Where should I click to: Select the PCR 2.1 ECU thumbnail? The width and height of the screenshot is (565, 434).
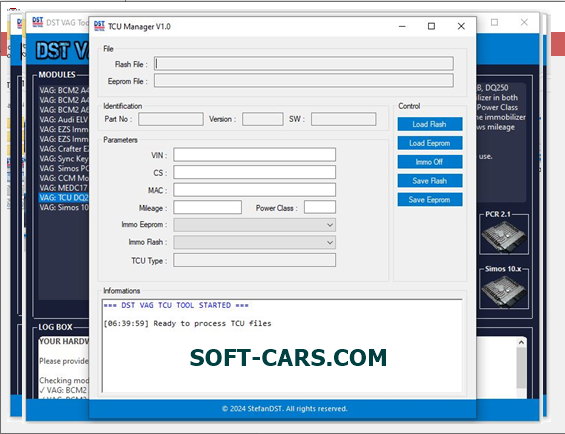coord(504,236)
